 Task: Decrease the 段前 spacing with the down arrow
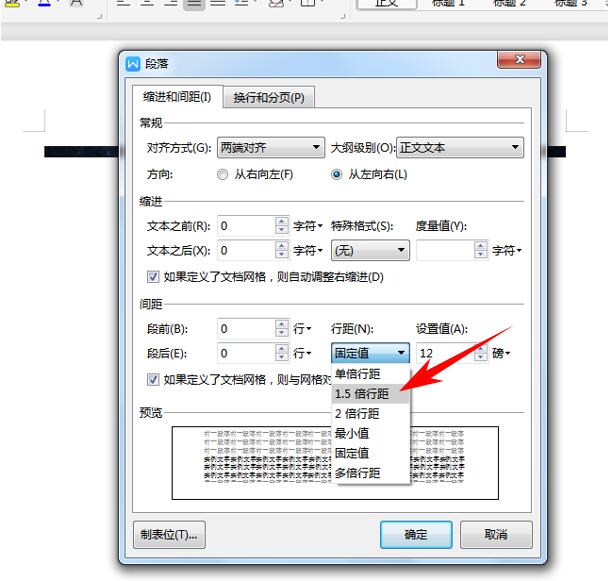[x=282, y=333]
